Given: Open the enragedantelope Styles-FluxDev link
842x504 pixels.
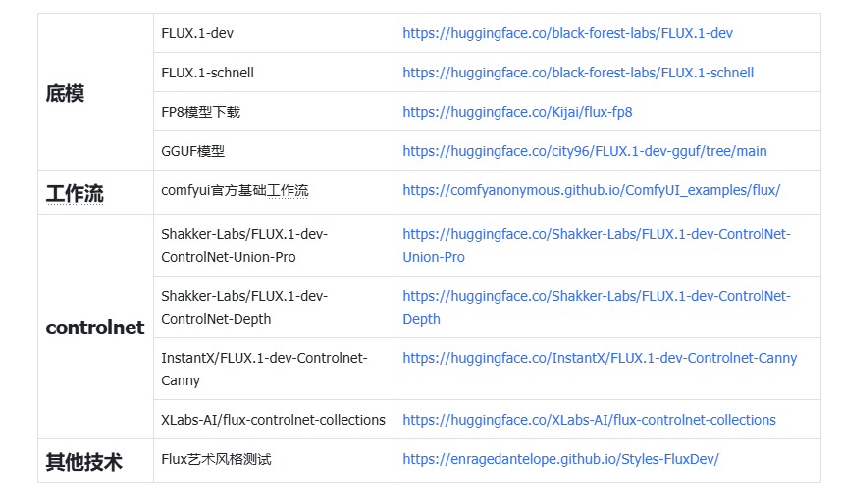Looking at the screenshot, I should (x=560, y=459).
